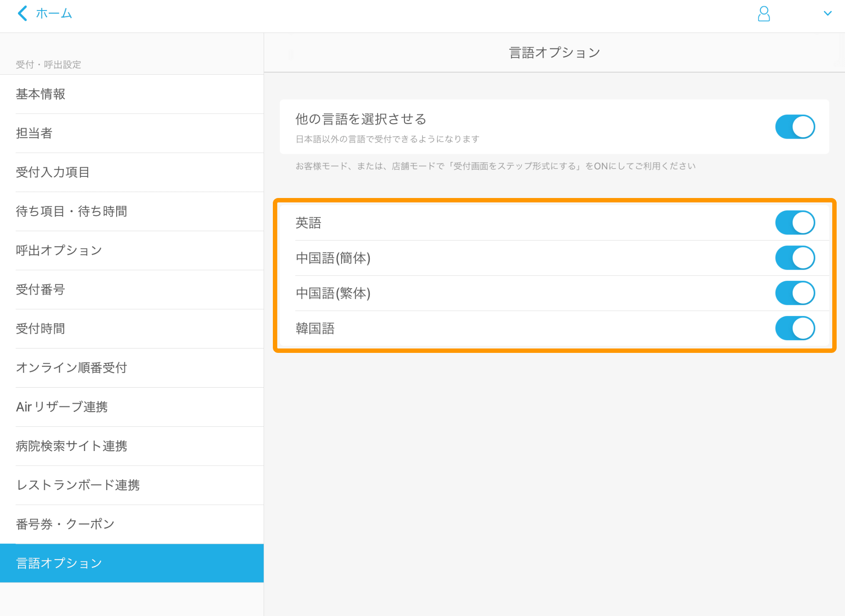
Task: Click the user account icon
Action: pos(764,14)
